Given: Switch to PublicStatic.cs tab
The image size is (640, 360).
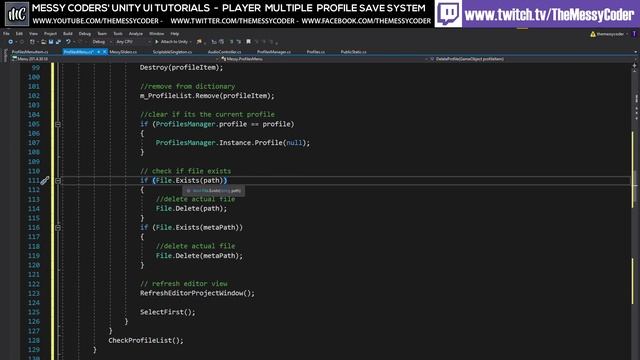Looking at the screenshot, I should coord(353,52).
